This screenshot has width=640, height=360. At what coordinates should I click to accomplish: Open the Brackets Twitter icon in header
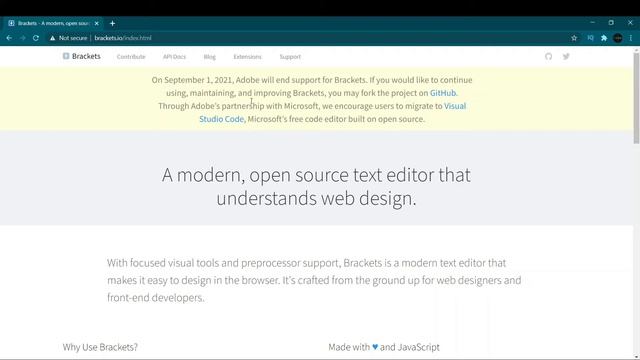click(566, 56)
